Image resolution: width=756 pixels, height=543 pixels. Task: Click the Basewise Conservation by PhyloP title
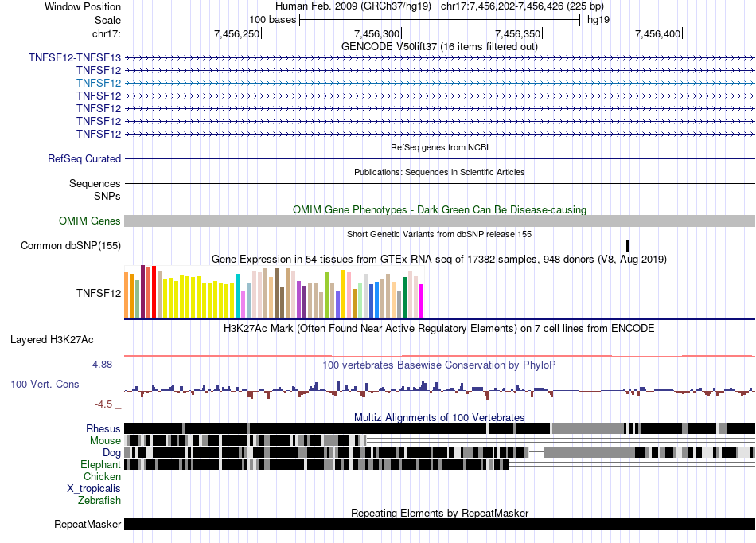pyautogui.click(x=439, y=365)
